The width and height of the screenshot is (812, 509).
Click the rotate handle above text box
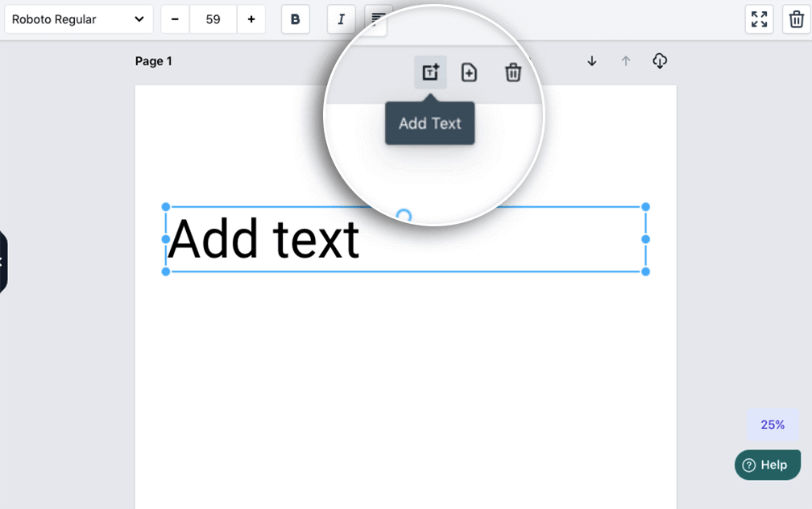(x=404, y=216)
